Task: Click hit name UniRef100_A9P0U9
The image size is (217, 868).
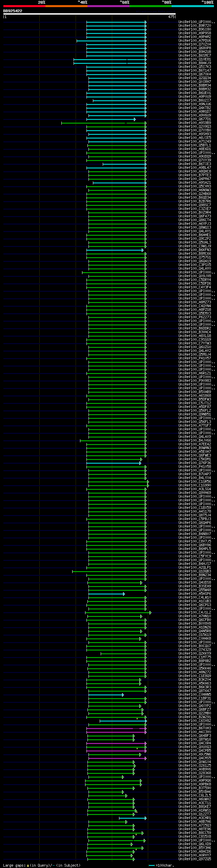Action: (195, 97)
